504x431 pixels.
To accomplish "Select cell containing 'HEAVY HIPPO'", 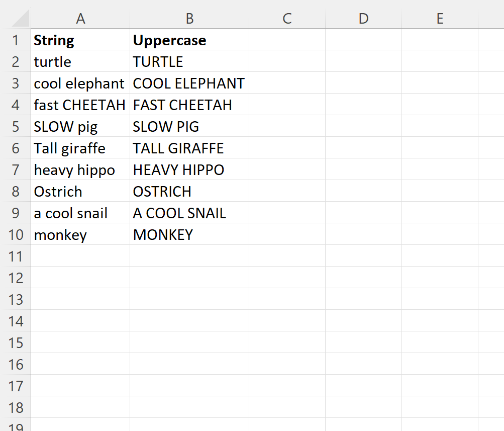I will tap(189, 169).
